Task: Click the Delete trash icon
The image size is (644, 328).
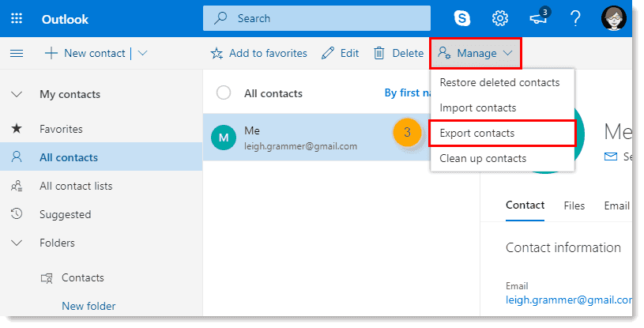Action: [x=379, y=53]
